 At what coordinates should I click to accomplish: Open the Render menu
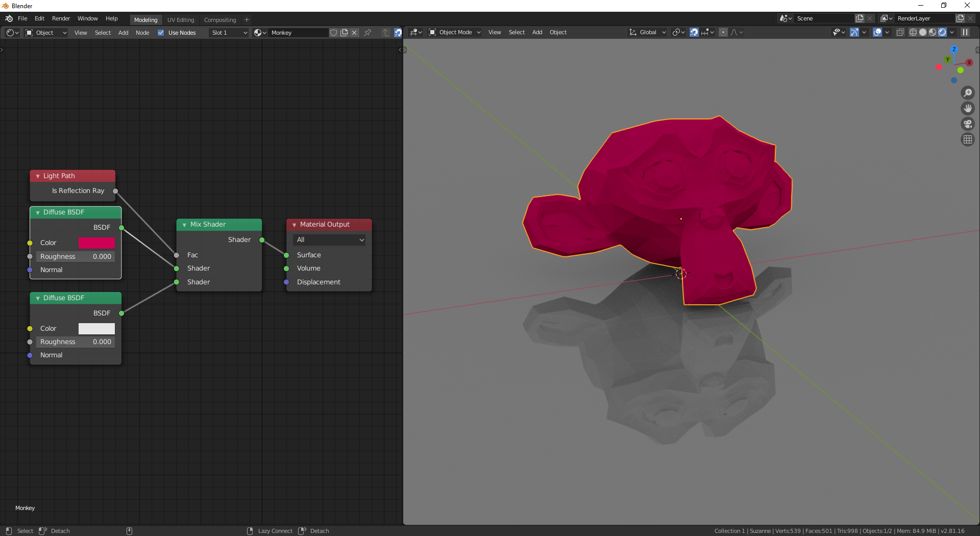pyautogui.click(x=61, y=18)
